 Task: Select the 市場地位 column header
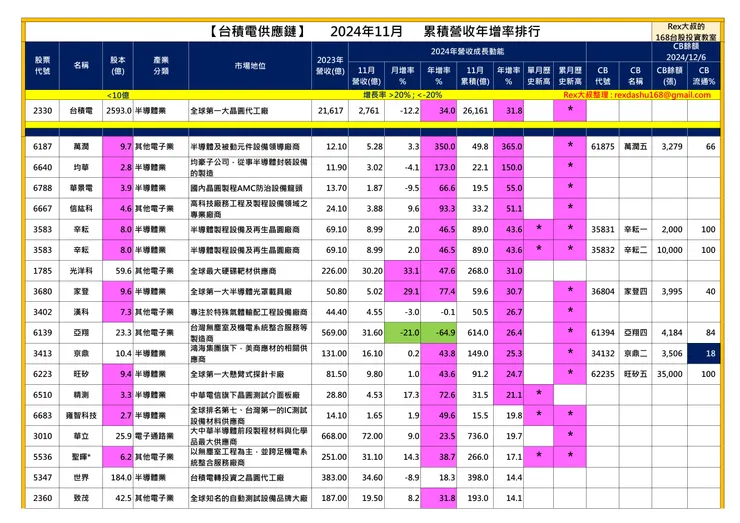[250, 66]
